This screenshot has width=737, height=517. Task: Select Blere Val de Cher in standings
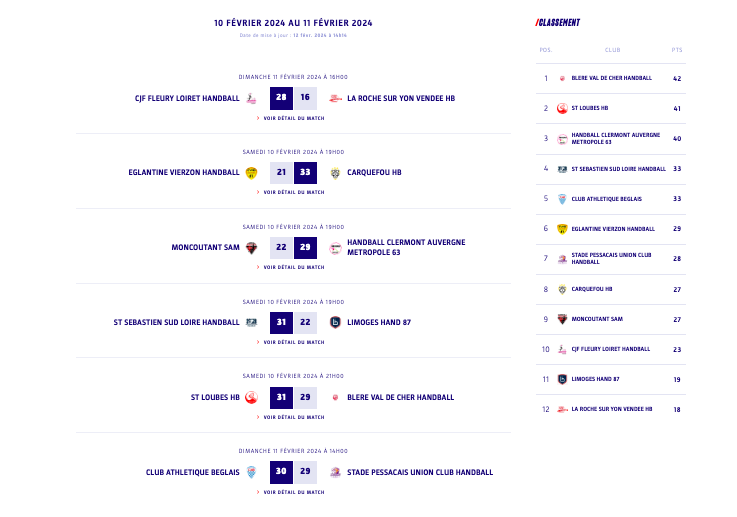point(611,78)
